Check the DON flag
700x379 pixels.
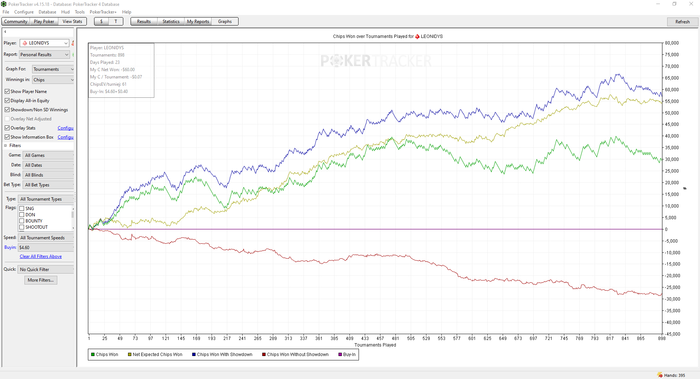click(x=21, y=215)
